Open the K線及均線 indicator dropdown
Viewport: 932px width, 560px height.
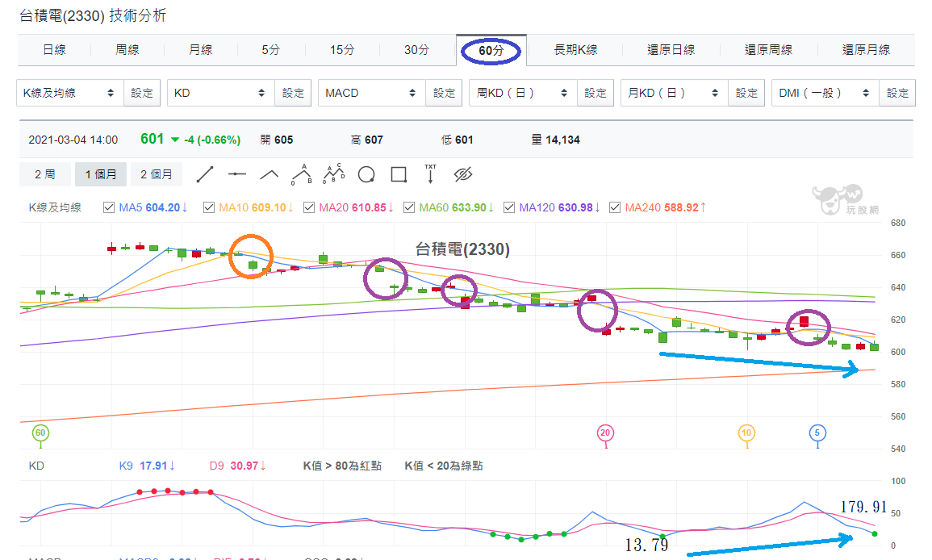[x=69, y=93]
